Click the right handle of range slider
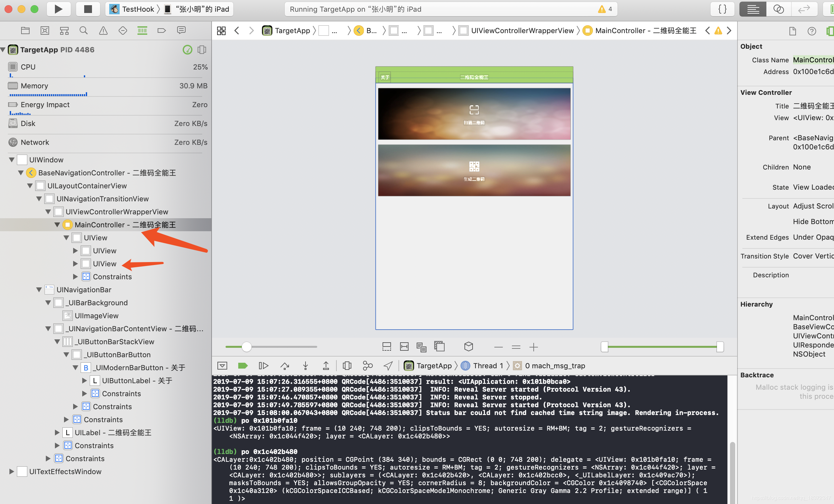 point(720,347)
